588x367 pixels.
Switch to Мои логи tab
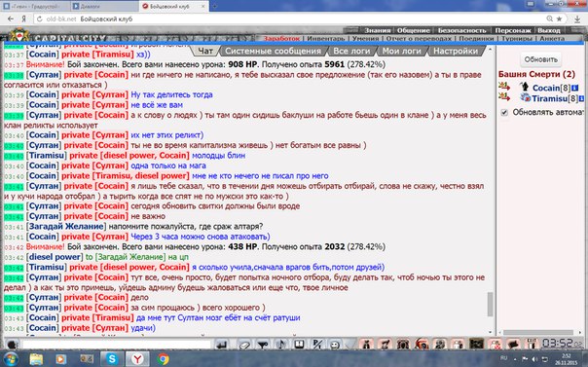[401, 51]
